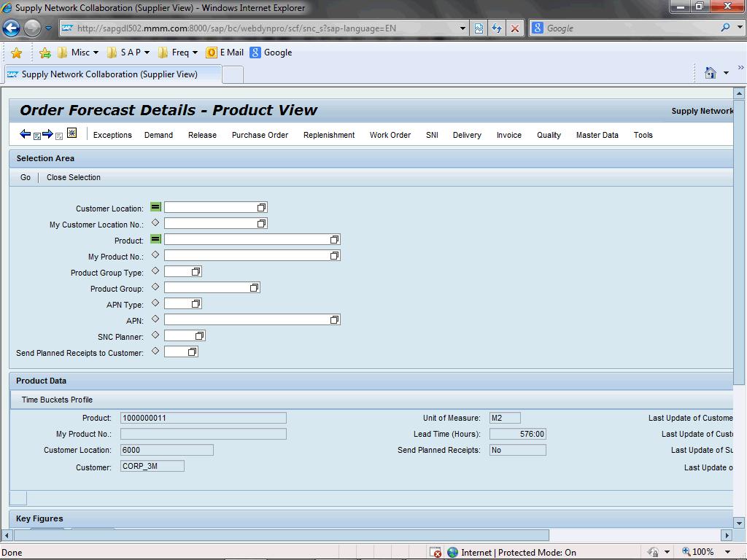This screenshot has height=560, width=747.
Task: Click the browser Back button
Action: coord(11,28)
